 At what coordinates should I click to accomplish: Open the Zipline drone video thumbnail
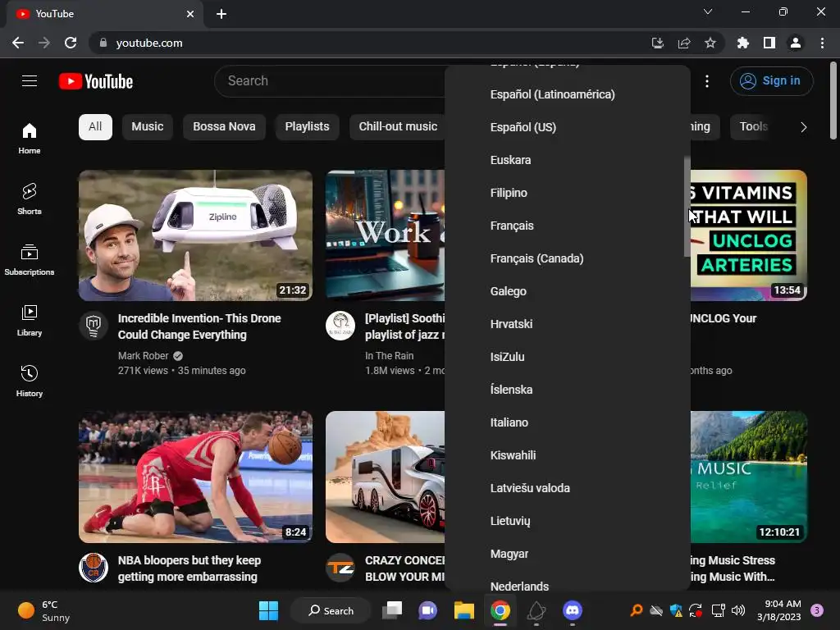pyautogui.click(x=195, y=235)
